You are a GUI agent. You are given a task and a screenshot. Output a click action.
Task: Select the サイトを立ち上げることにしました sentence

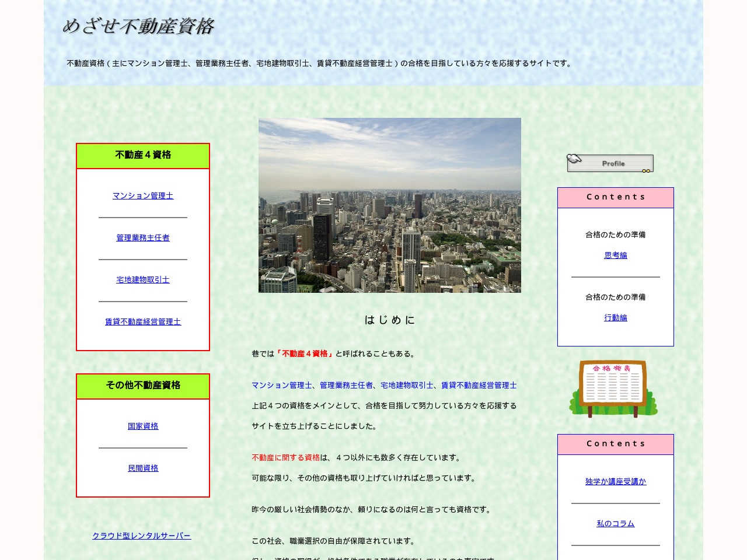[316, 426]
